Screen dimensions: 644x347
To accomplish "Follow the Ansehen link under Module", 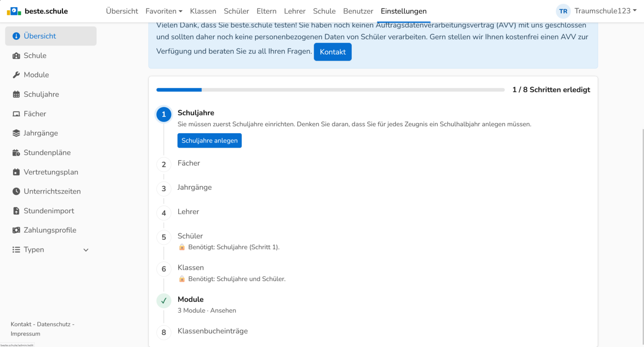I will (x=223, y=311).
